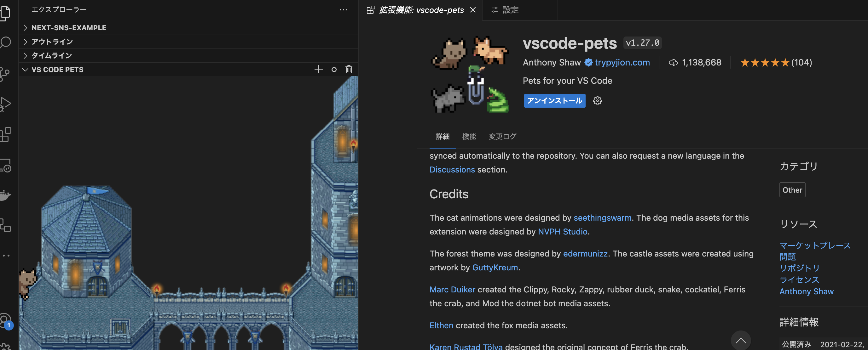Open the 機能 tab of the extension
The height and width of the screenshot is (350, 868).
click(x=469, y=137)
